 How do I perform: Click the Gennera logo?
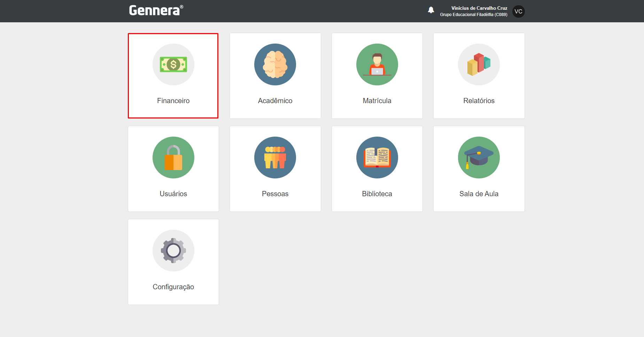[156, 10]
